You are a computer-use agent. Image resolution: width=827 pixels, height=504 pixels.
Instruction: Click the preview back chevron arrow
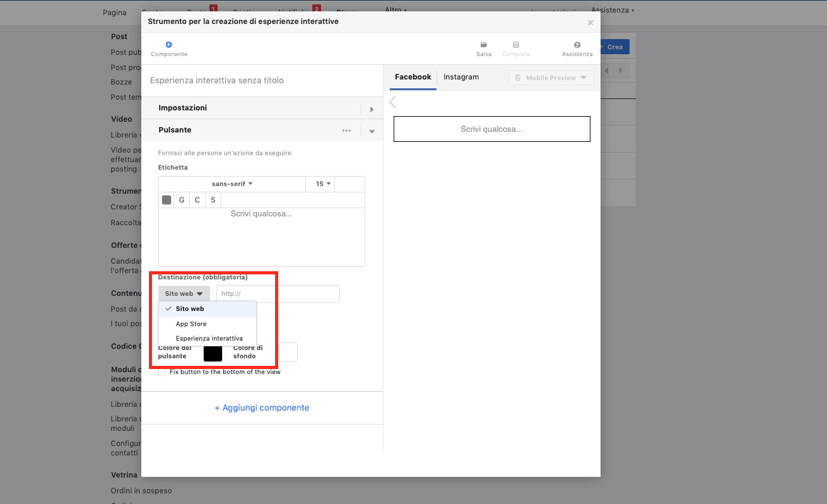[x=392, y=102]
